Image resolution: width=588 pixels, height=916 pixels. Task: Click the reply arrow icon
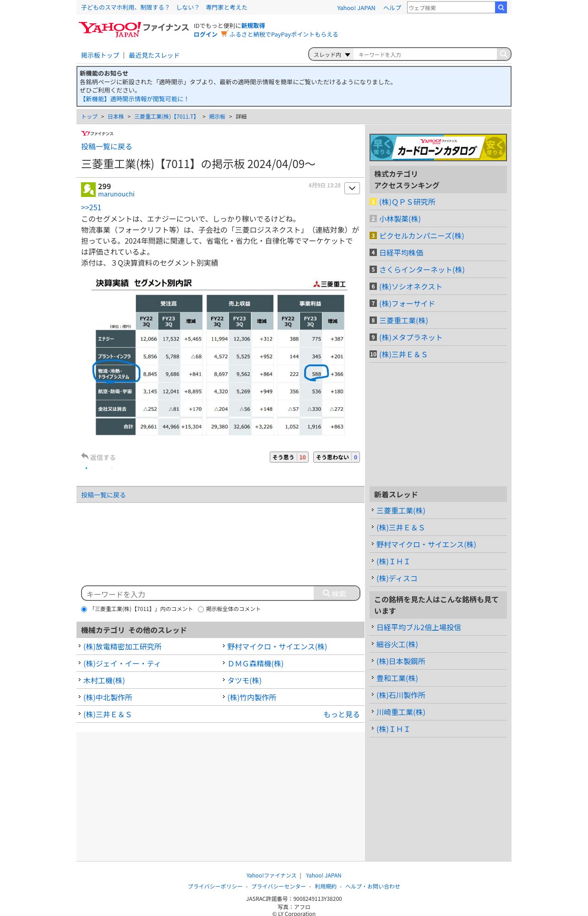pyautogui.click(x=85, y=456)
